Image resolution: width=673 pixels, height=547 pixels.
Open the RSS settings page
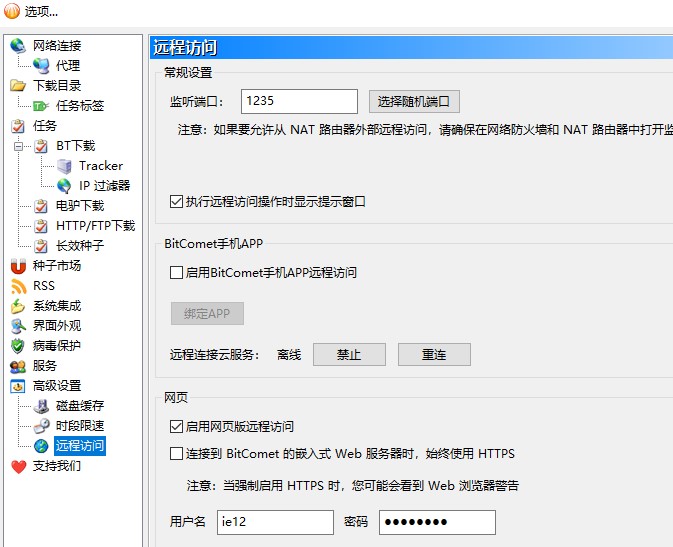click(x=44, y=286)
